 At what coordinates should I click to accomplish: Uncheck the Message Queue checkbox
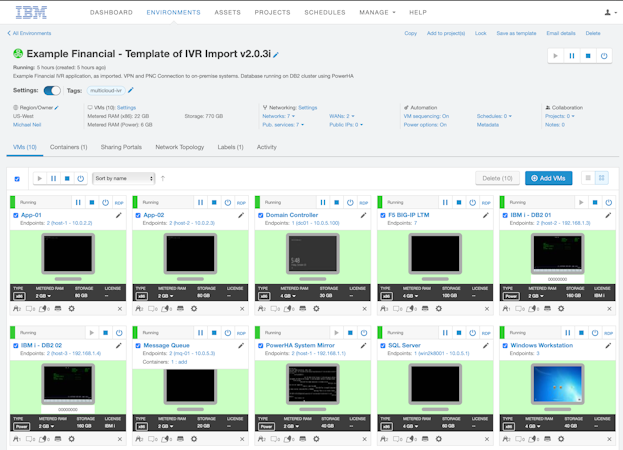point(138,346)
